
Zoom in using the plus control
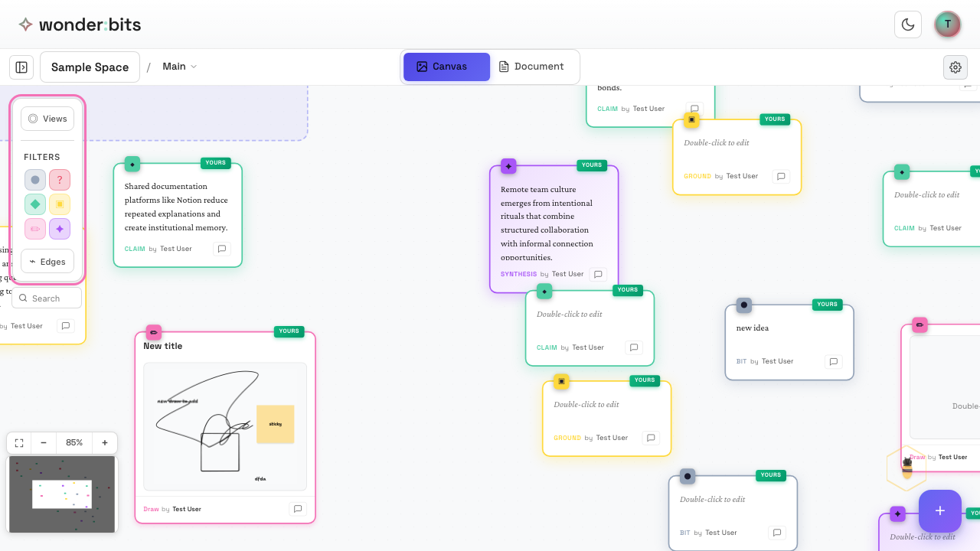click(104, 442)
